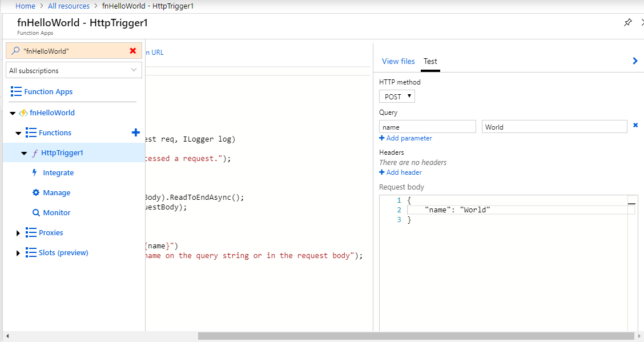Switch to the View files tab
This screenshot has height=342, width=644.
pos(399,61)
